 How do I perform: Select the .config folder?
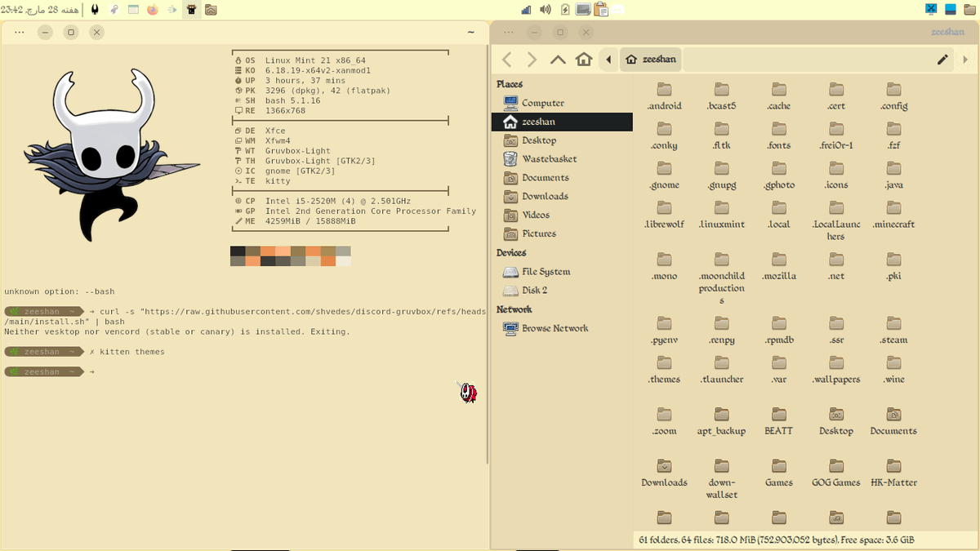point(893,96)
